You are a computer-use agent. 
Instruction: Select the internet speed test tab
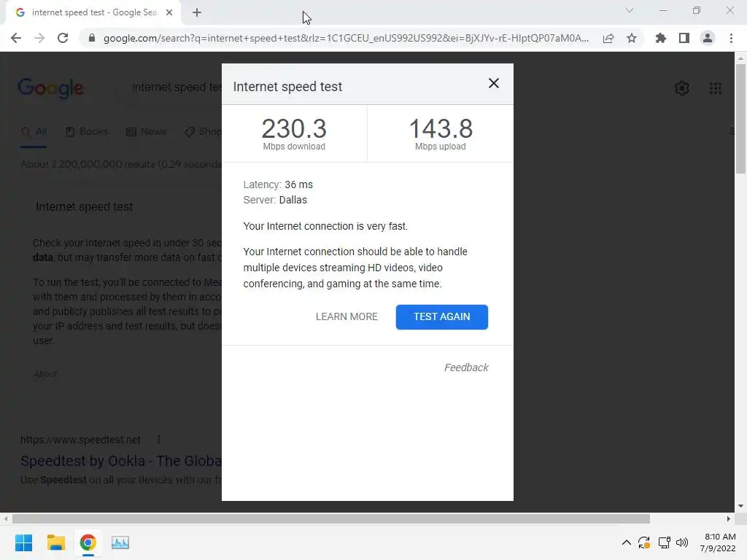(x=93, y=13)
